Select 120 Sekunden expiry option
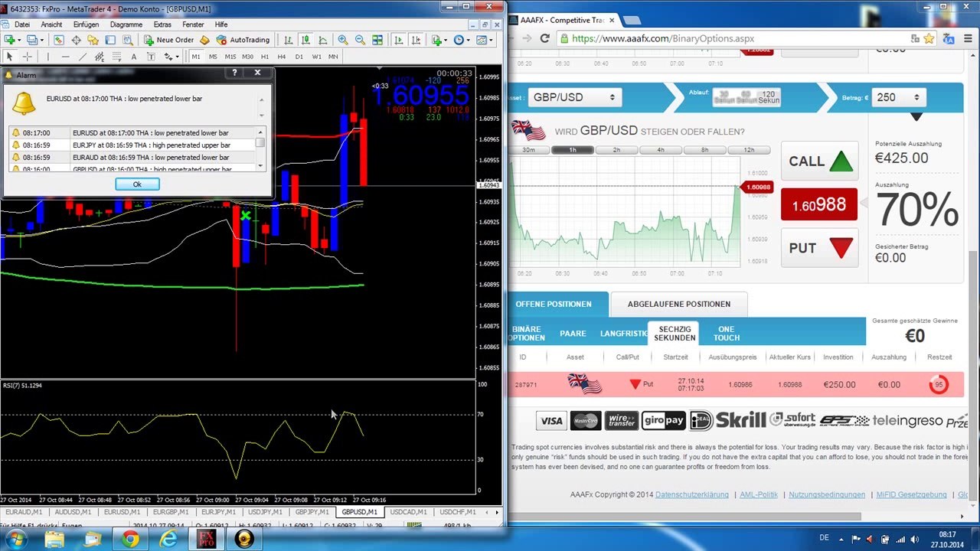The height and width of the screenshot is (551, 980). pos(769,96)
